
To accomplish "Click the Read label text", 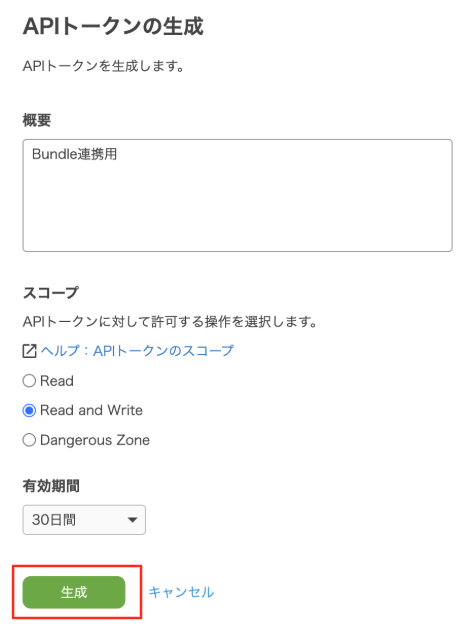I will tap(57, 381).
